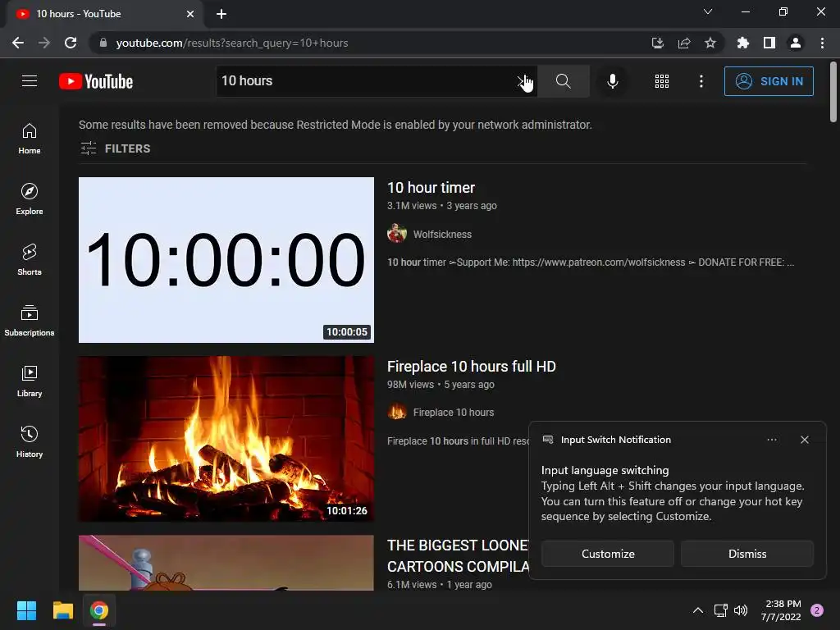840x630 pixels.
Task: Open the 10 hour timer thumbnail
Action: pos(226,260)
